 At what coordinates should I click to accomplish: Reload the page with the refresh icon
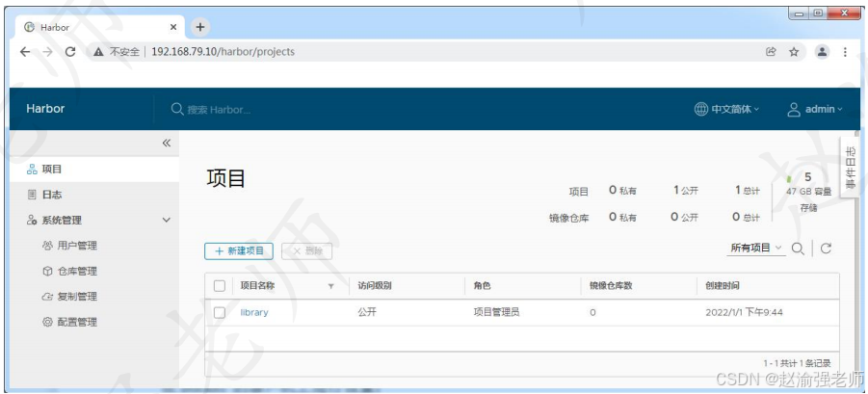click(70, 52)
